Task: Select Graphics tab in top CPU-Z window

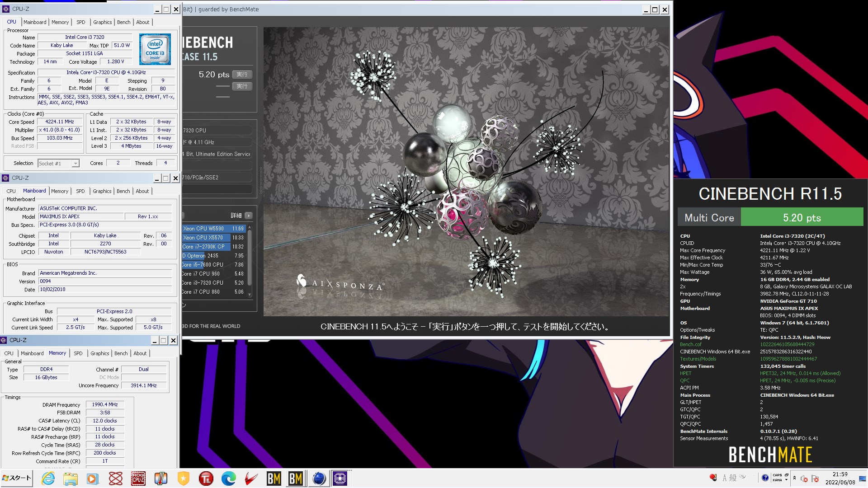Action: tap(103, 22)
